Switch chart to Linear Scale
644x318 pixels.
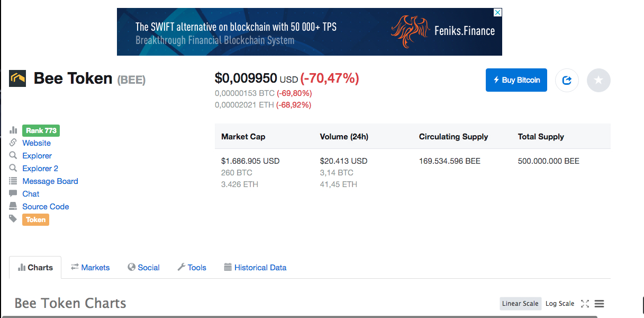520,304
